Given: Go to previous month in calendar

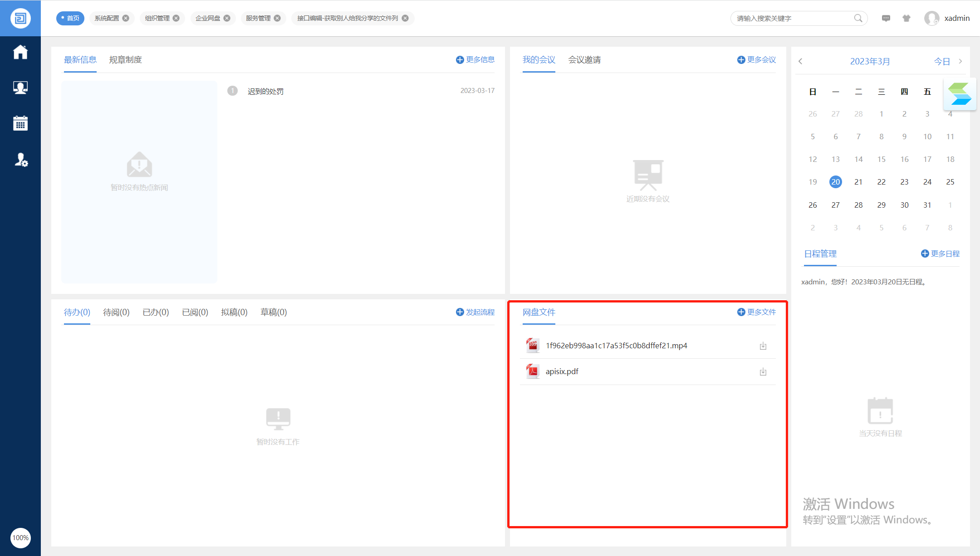Looking at the screenshot, I should coord(800,61).
